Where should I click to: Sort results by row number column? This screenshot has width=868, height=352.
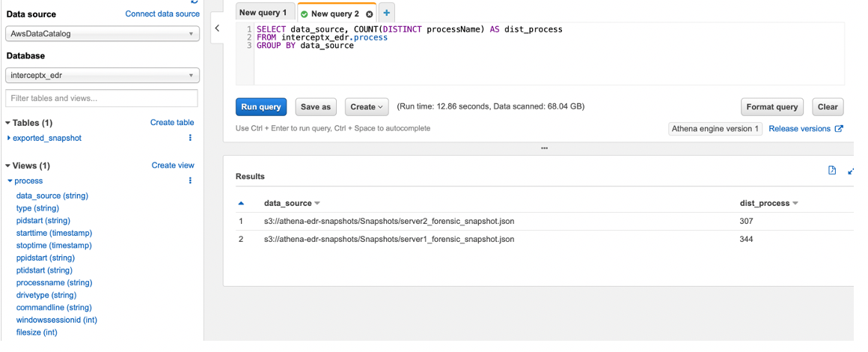[x=241, y=203]
